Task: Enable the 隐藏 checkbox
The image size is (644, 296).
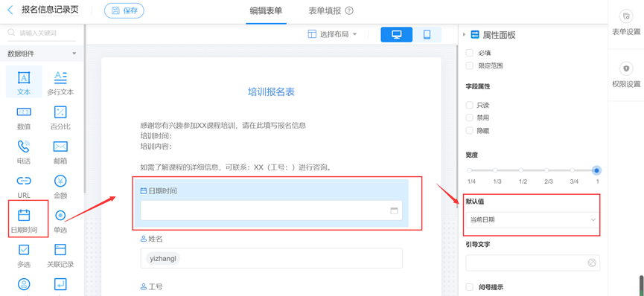Action: [x=470, y=131]
